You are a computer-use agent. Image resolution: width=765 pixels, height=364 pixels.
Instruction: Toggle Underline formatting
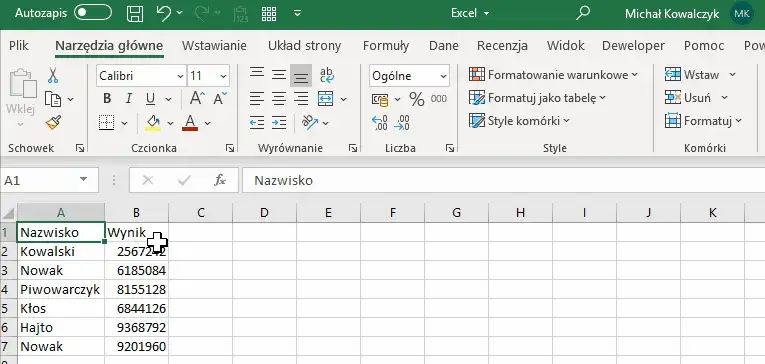(x=150, y=99)
